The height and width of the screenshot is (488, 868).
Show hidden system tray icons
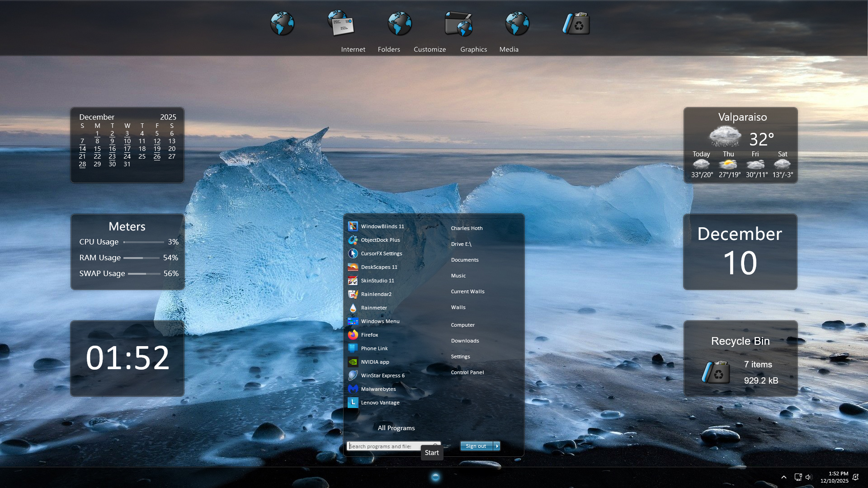tap(784, 477)
